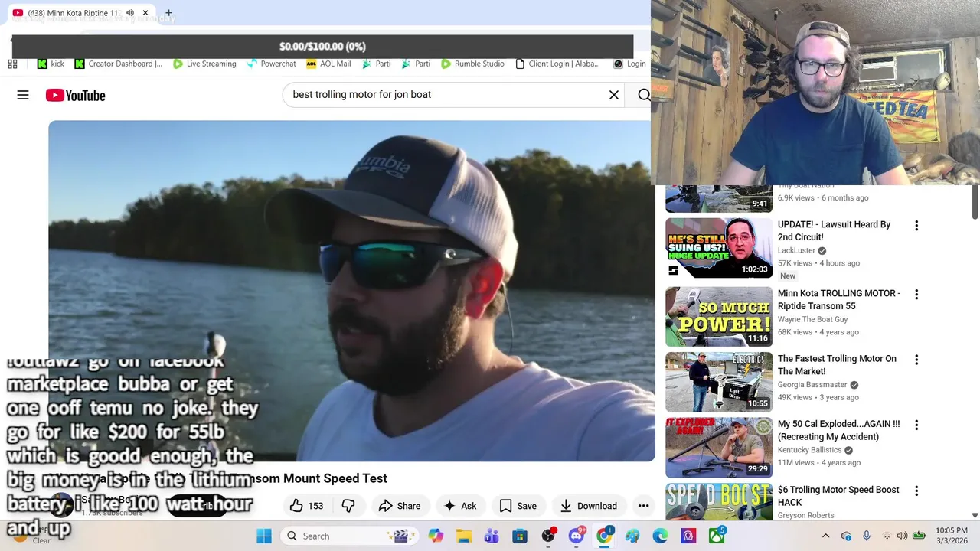Open the 1:02:03 Lawsuit update thumbnail
Screen dimensions: 980x551
(719, 248)
